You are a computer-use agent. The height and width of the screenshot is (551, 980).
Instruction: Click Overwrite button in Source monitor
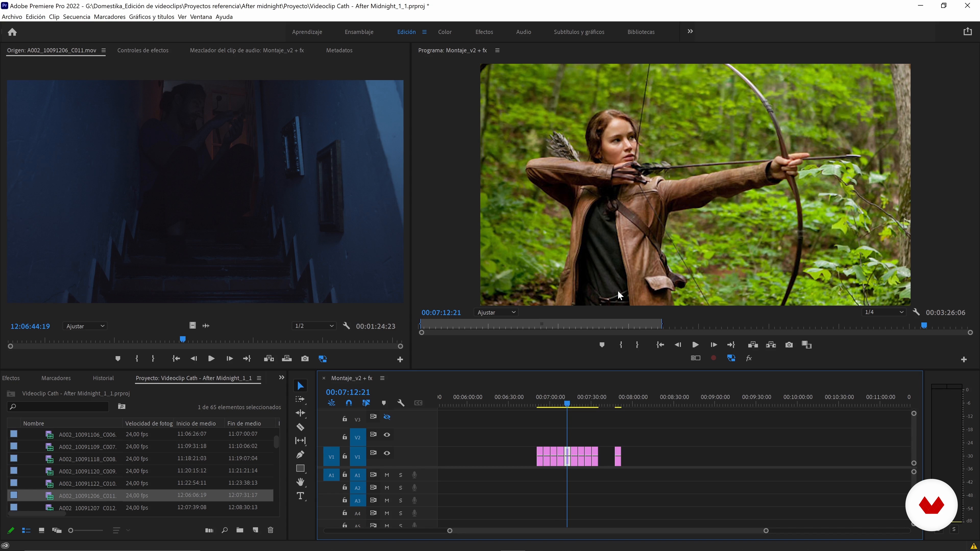pos(287,359)
